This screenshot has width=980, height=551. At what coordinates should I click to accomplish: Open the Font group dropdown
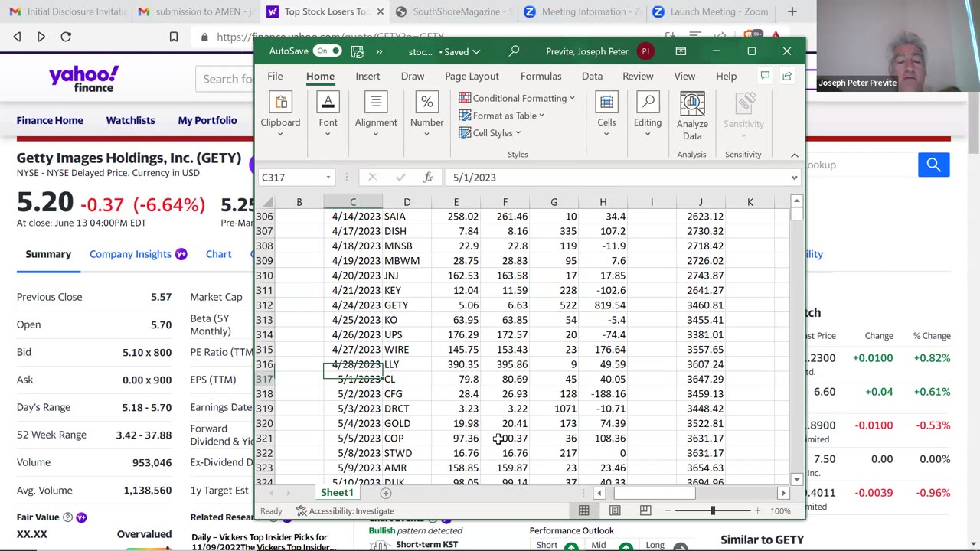[328, 115]
